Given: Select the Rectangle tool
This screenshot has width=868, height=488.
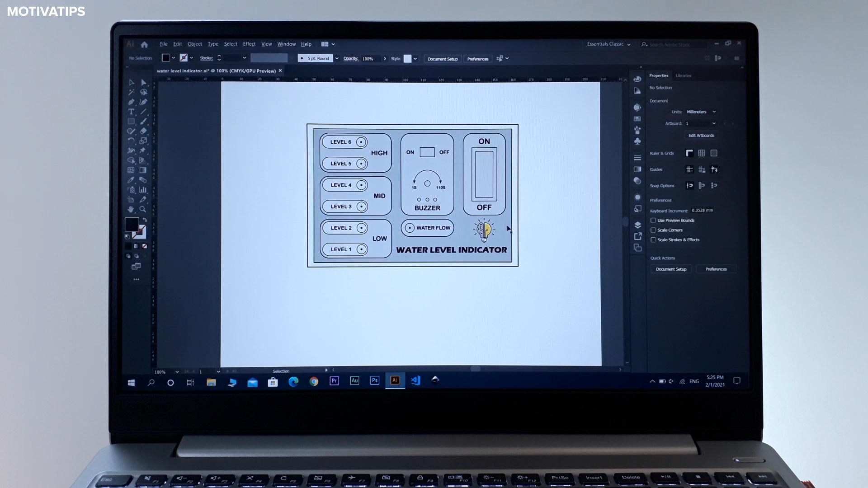Looking at the screenshot, I should pyautogui.click(x=131, y=122).
